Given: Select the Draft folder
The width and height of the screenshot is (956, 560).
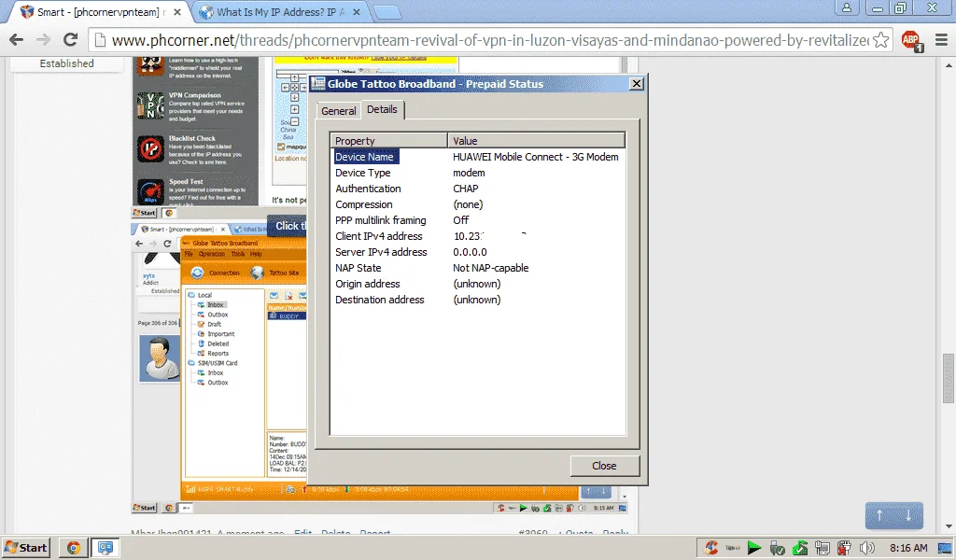Looking at the screenshot, I should point(214,324).
